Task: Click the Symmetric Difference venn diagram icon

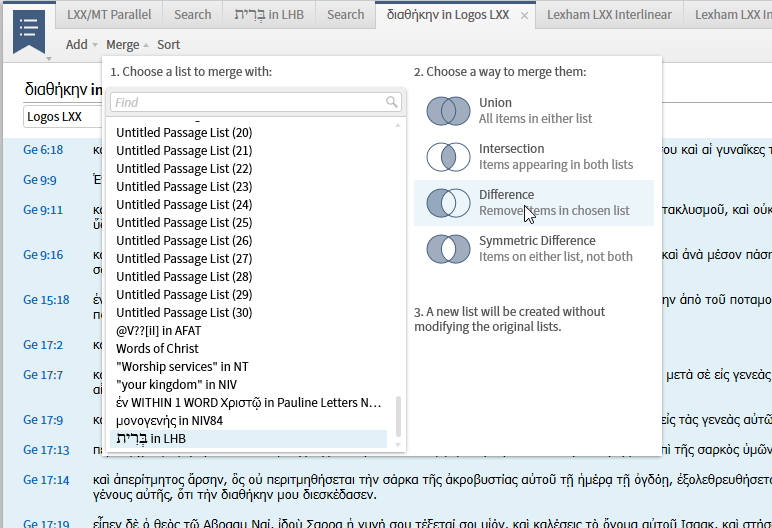Action: click(x=448, y=249)
